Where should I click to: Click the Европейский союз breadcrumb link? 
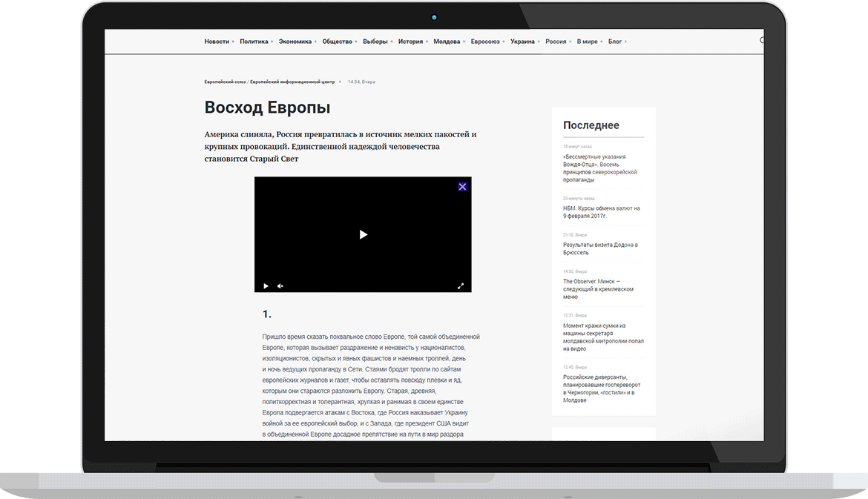225,82
